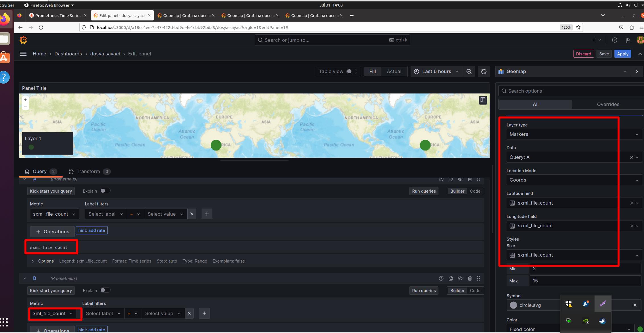Choose the Steam logo as marker symbol

point(603,321)
